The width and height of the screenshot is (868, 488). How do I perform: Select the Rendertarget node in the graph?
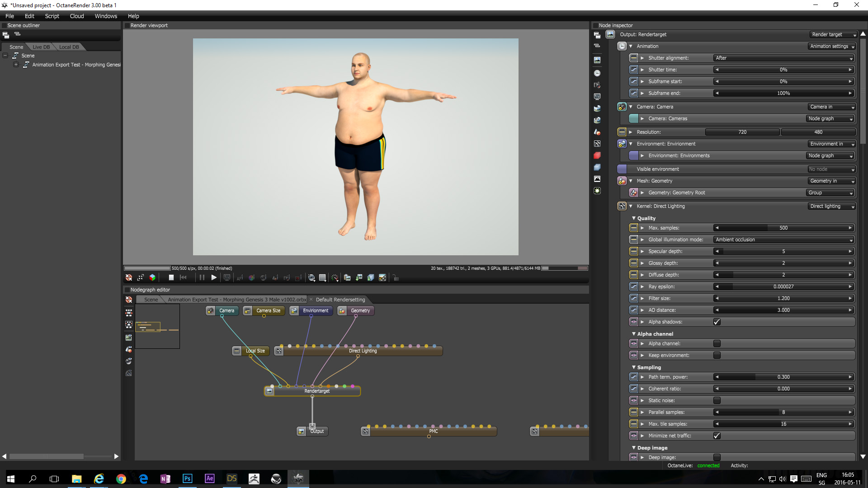pos(316,391)
